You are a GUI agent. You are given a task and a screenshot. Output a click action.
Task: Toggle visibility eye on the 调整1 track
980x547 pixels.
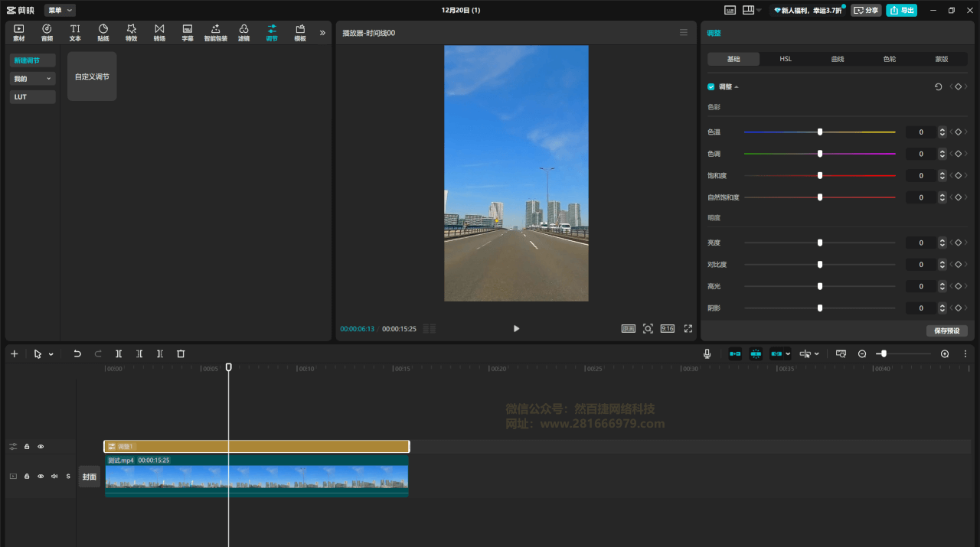41,447
